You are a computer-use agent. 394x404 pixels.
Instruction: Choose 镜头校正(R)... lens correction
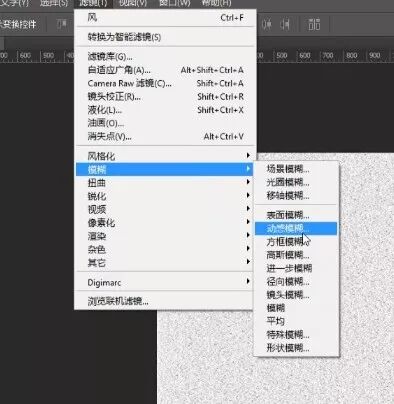coord(165,97)
